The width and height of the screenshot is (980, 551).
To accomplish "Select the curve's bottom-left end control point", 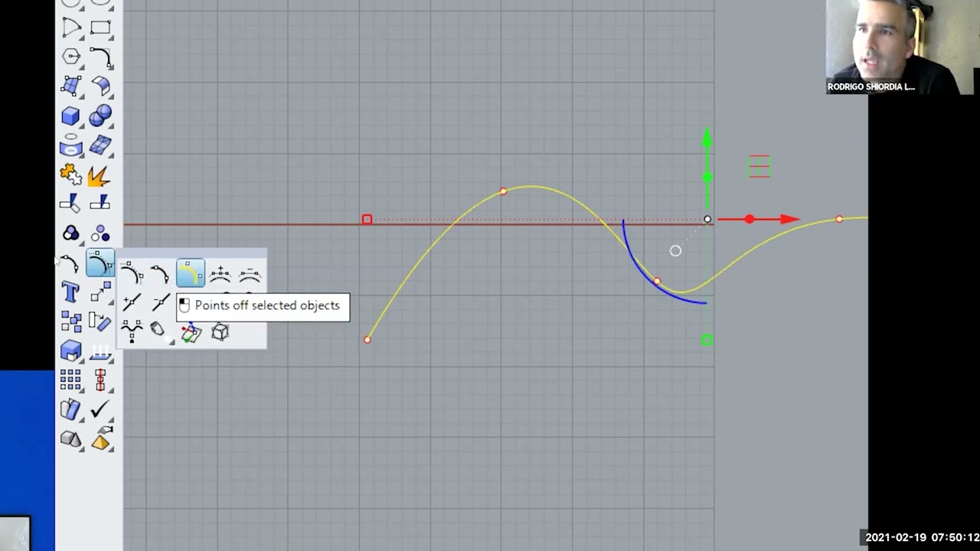I will [x=367, y=339].
